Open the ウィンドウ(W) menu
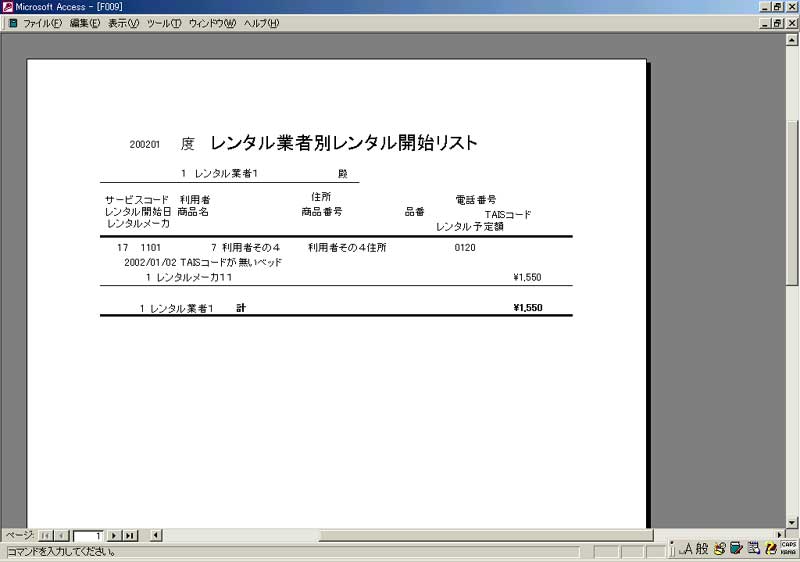800x562 pixels. click(x=212, y=22)
